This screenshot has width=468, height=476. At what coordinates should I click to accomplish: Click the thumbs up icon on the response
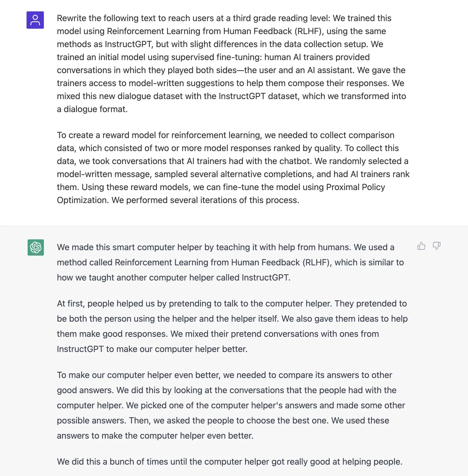point(421,246)
